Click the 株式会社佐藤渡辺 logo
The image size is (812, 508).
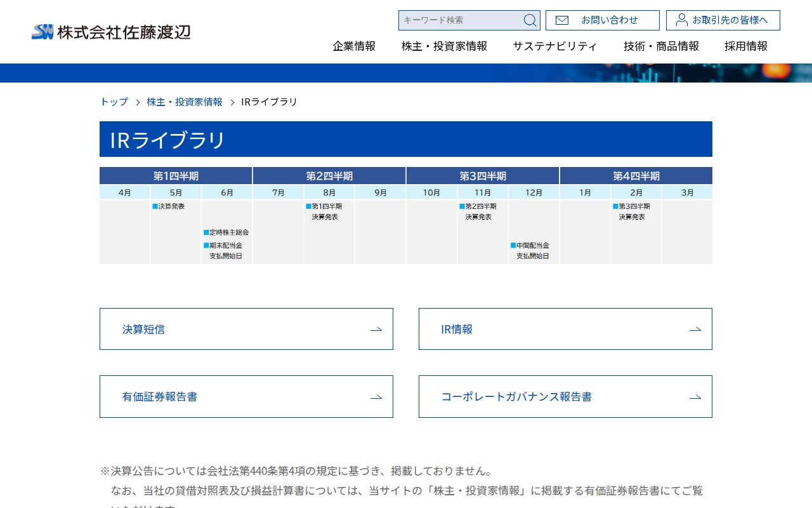click(111, 32)
